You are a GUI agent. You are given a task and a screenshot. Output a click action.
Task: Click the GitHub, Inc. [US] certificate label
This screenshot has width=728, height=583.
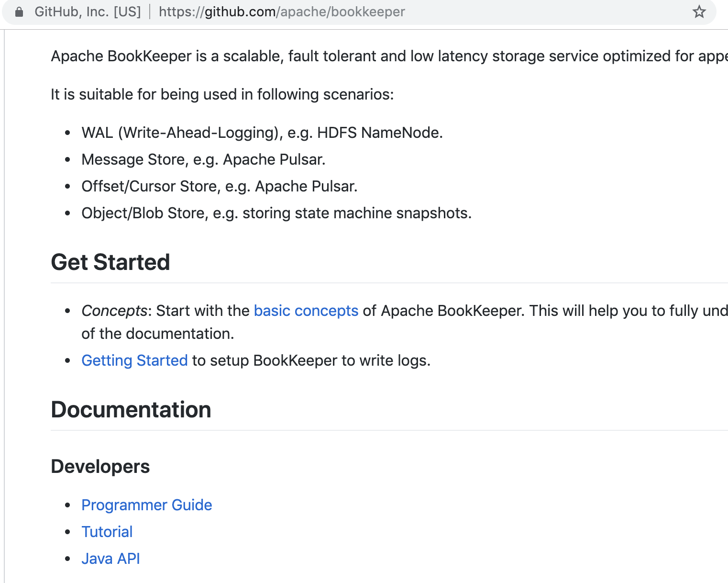[88, 11]
